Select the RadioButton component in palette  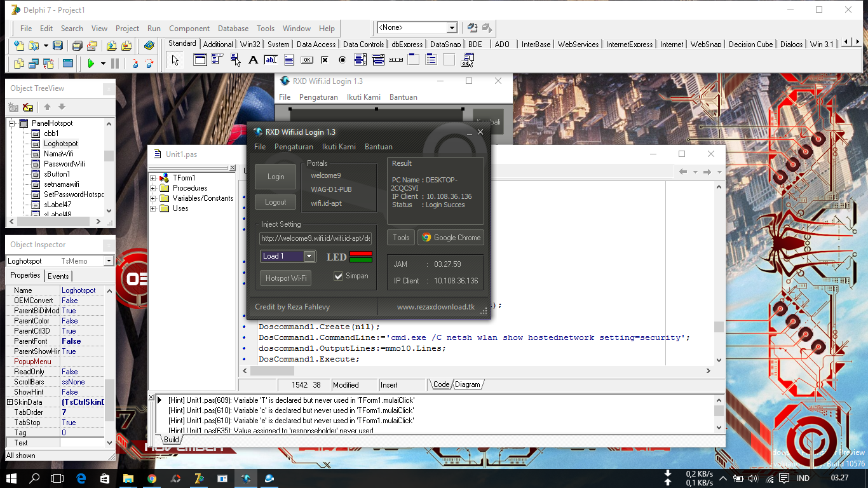click(x=342, y=60)
